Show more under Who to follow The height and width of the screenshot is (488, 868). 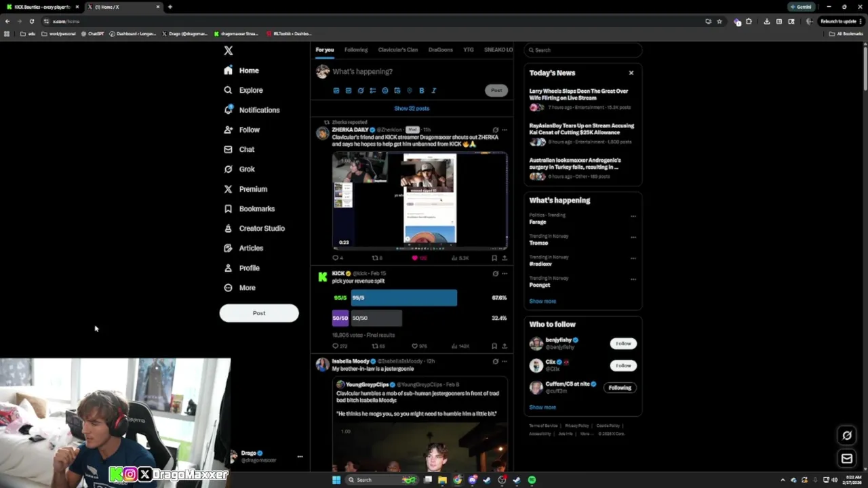coord(542,407)
